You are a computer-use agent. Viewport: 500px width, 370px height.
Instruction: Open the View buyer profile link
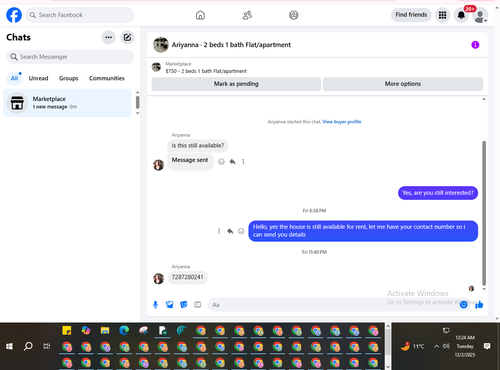(342, 122)
